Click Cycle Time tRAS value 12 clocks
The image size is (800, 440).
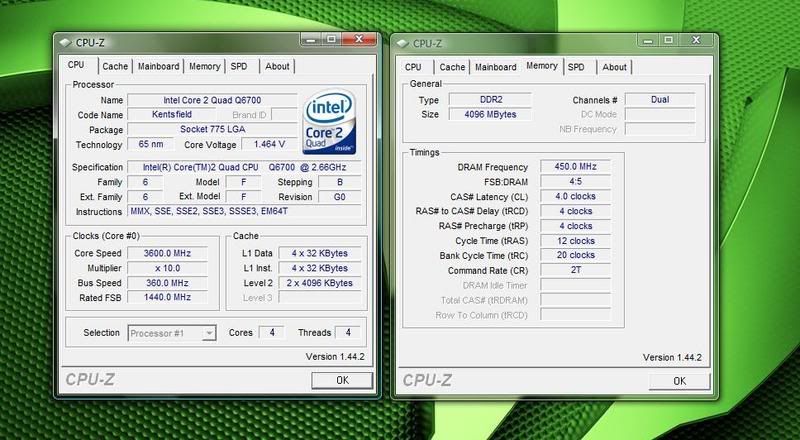pos(575,240)
